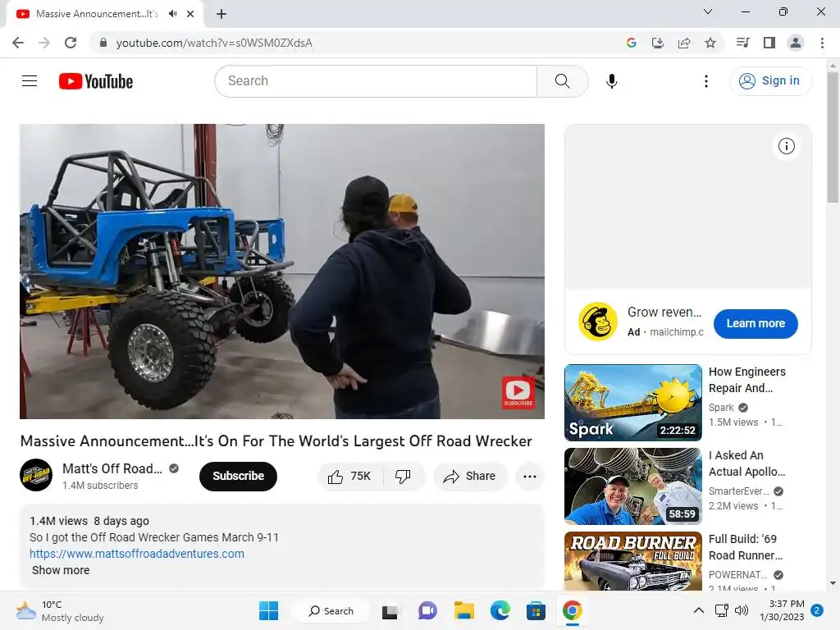Click the red subscribe watermark on video
This screenshot has width=840, height=630.
pyautogui.click(x=518, y=392)
